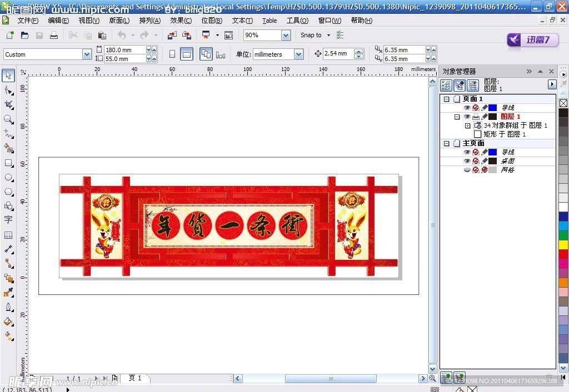Click the Print icon
569x392 pixels.
(x=54, y=35)
